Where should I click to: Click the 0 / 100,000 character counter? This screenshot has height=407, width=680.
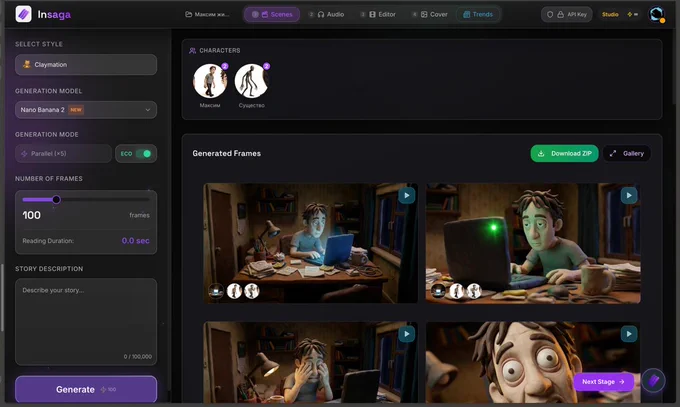coord(137,357)
